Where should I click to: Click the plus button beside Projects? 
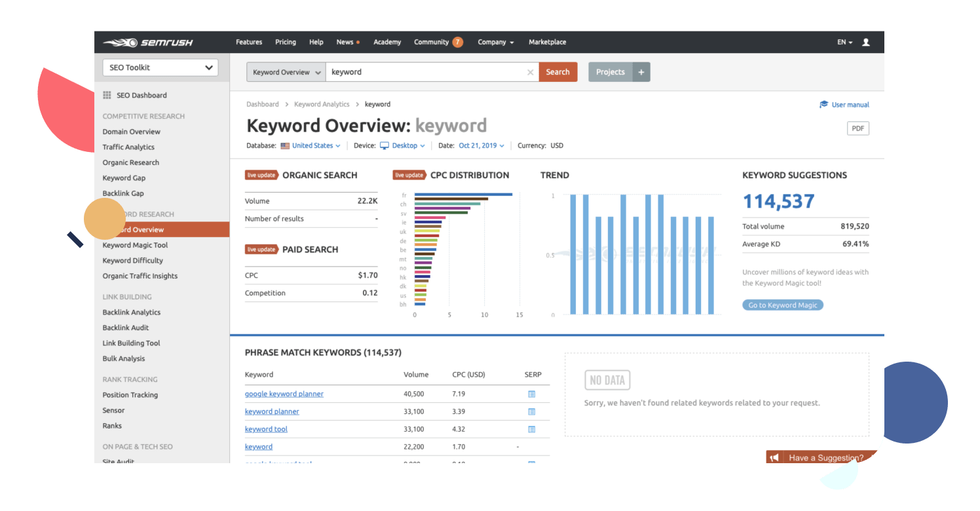tap(641, 72)
